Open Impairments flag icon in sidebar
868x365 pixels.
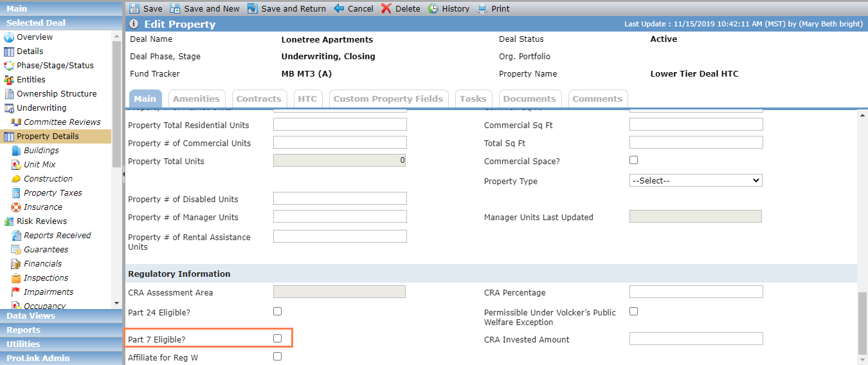[16, 292]
